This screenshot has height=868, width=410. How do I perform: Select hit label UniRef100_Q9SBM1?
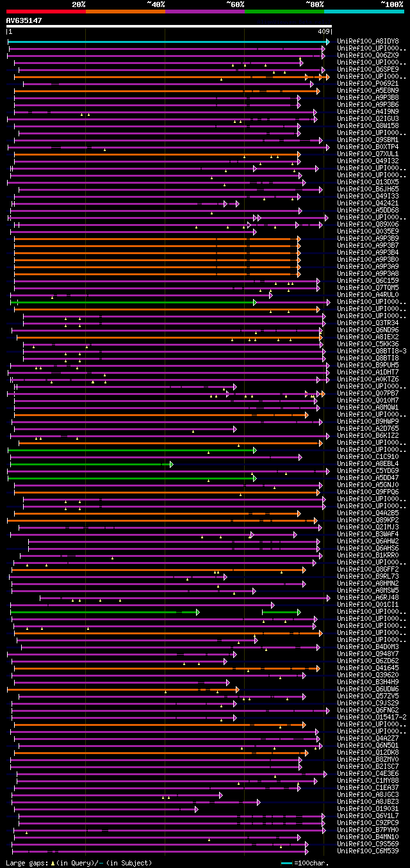coord(369,140)
